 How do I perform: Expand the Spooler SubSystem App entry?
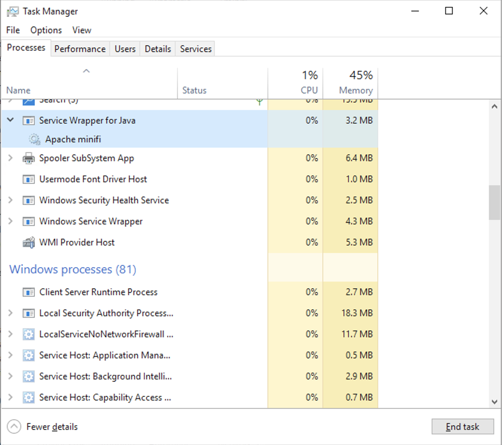[x=11, y=158]
